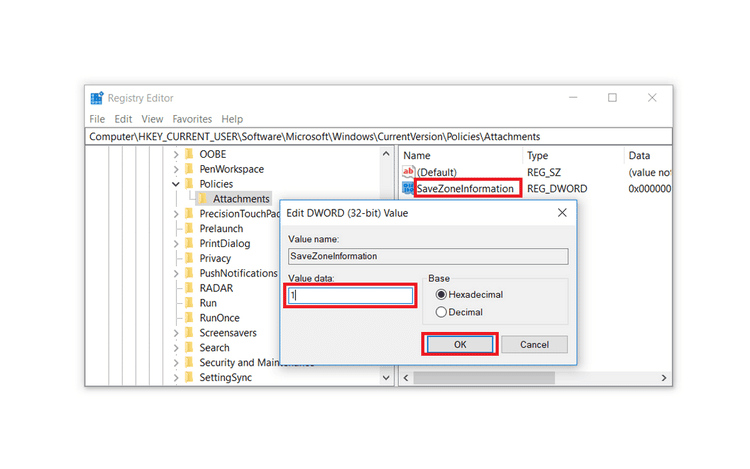Screen dimensions: 750x469
Task: Click the PushNotifications folder icon
Action: (x=190, y=273)
